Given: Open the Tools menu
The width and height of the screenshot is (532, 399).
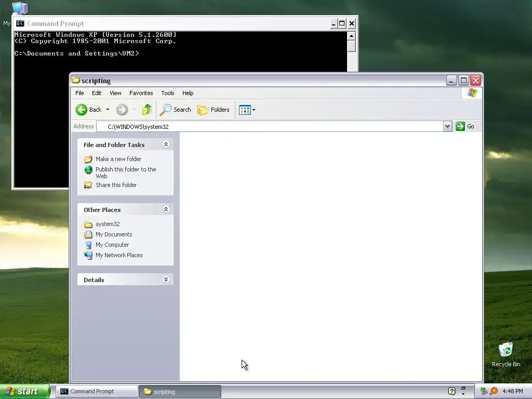Looking at the screenshot, I should [168, 93].
